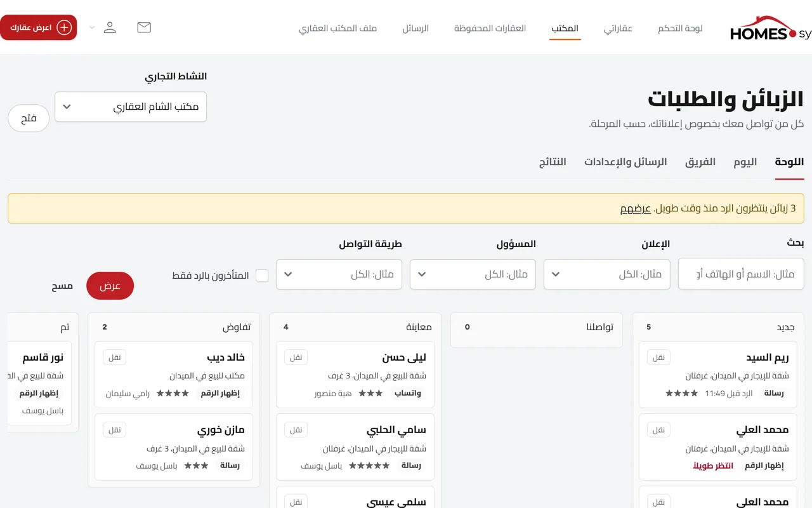Open عقاراتي in the top navigation

pyautogui.click(x=618, y=29)
